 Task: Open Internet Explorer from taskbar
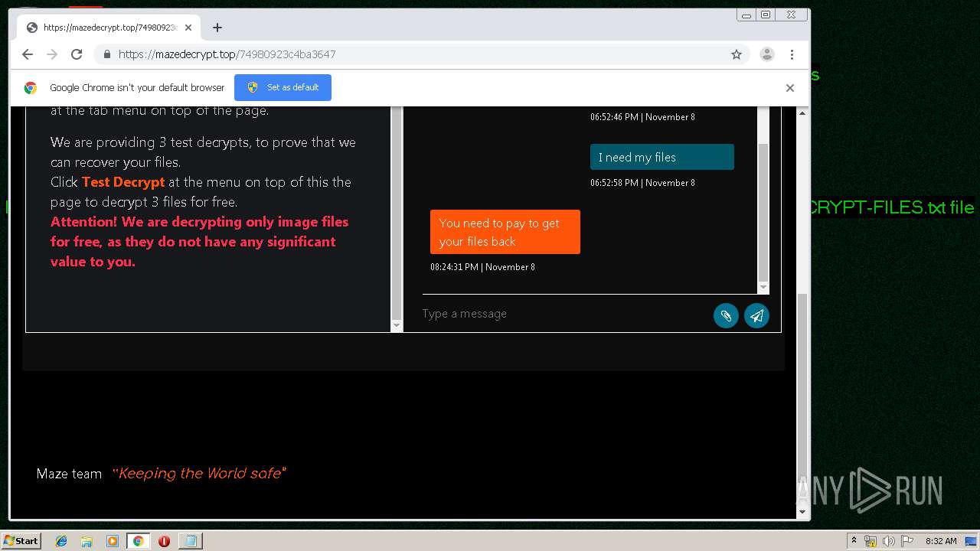61,541
